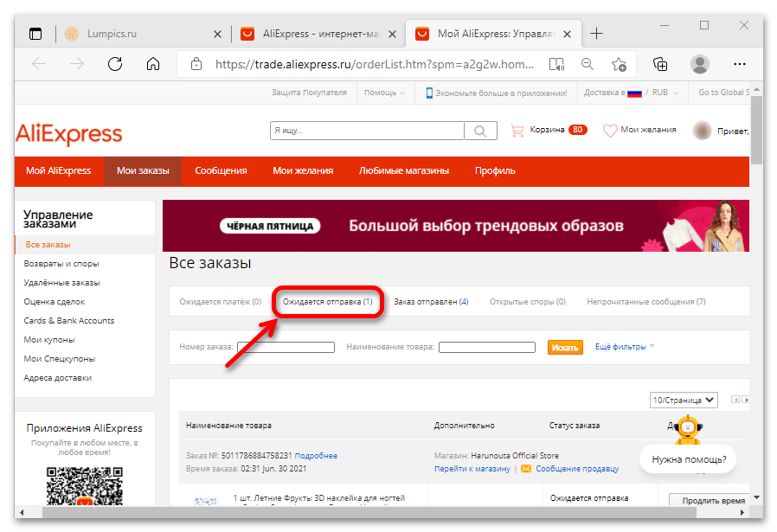
Task: Click the horizontal scrollbar at bottom
Action: pyautogui.click(x=369, y=513)
